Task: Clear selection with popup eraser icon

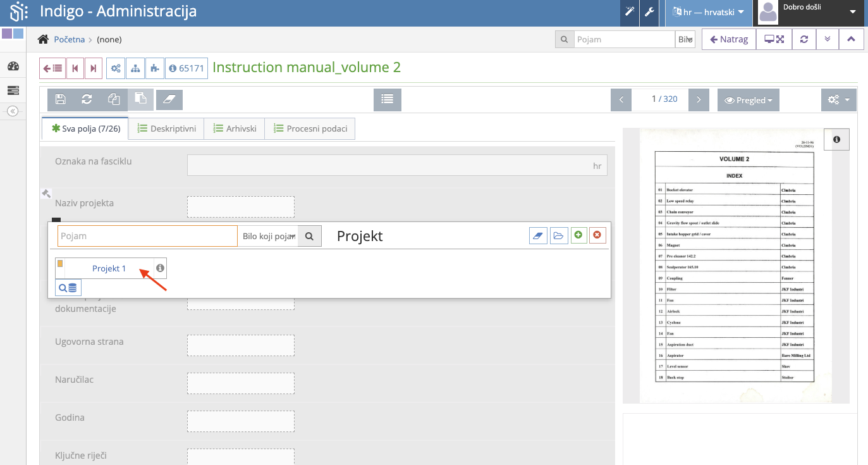Action: [x=538, y=235]
